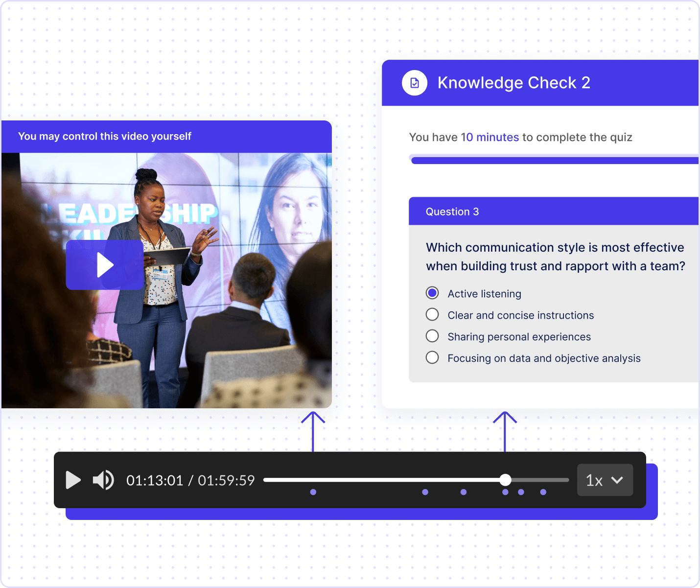Choose Clear and concise instructions radio

click(432, 314)
